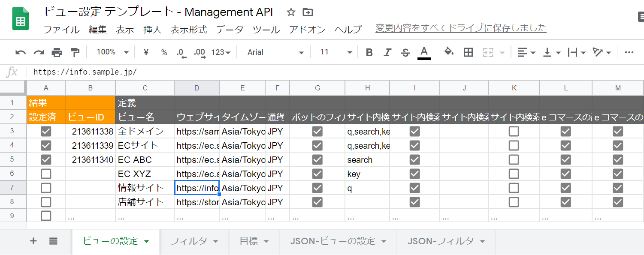Image resolution: width=644 pixels, height=255 pixels.
Task: Open the fill color bucket
Action: coord(449,52)
